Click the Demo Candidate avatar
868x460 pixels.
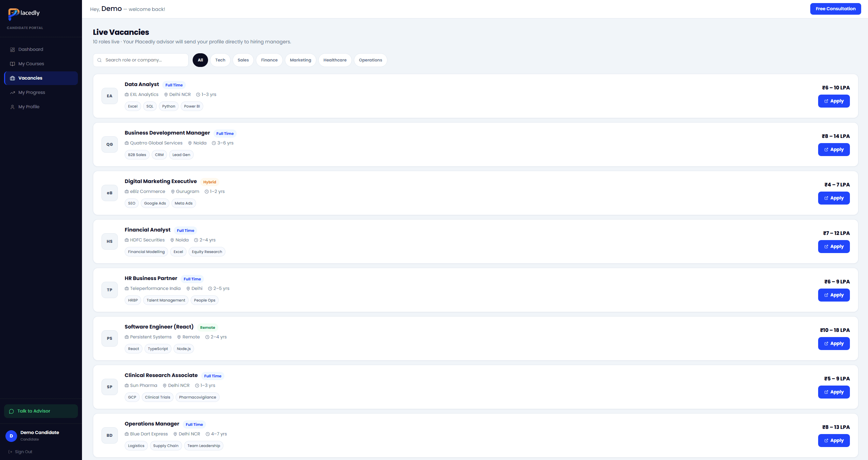11,436
